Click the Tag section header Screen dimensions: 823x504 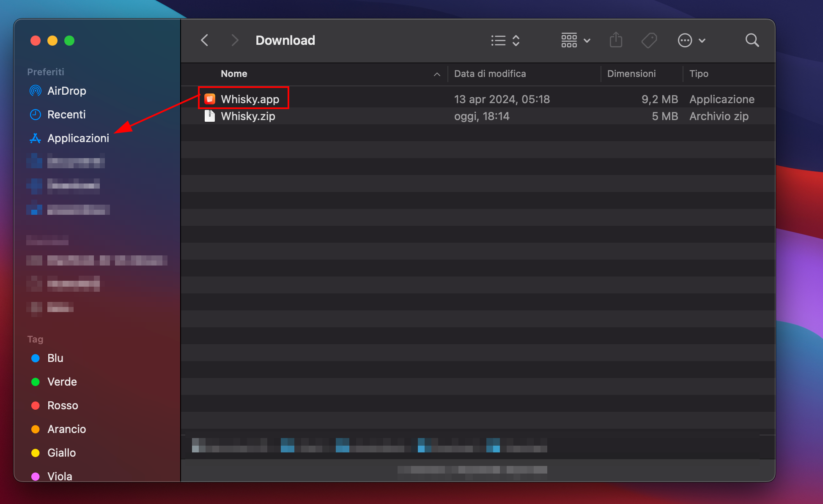coord(35,339)
